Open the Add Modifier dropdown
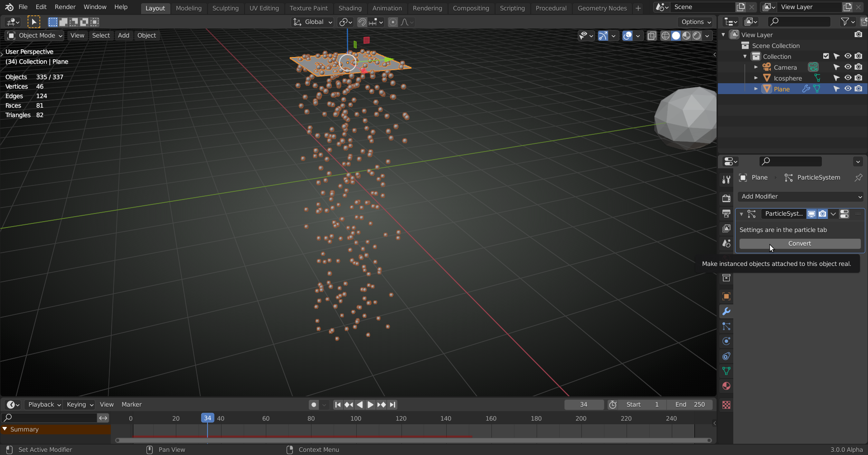 pos(800,196)
